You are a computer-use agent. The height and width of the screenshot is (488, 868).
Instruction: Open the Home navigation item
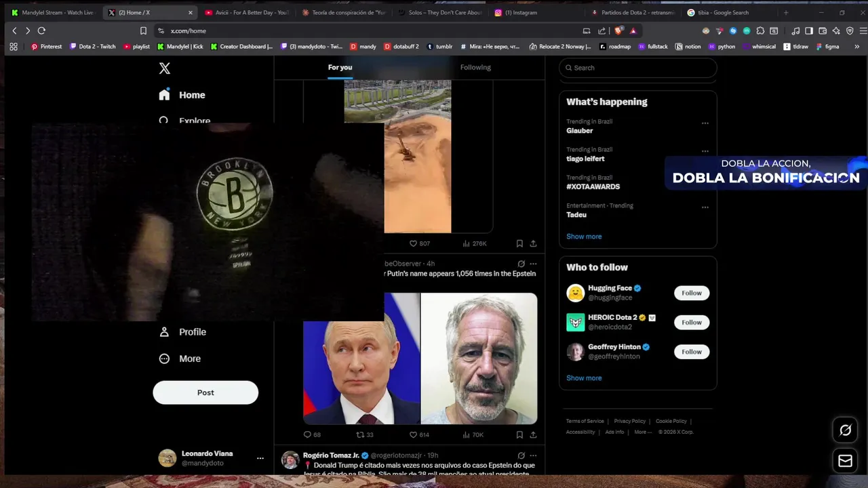(182, 95)
